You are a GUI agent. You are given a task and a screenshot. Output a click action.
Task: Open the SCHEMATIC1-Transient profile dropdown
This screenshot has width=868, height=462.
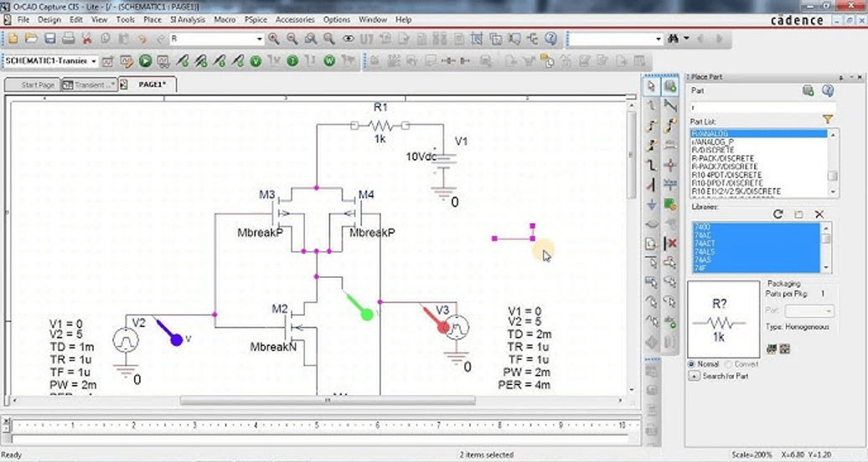[x=94, y=61]
